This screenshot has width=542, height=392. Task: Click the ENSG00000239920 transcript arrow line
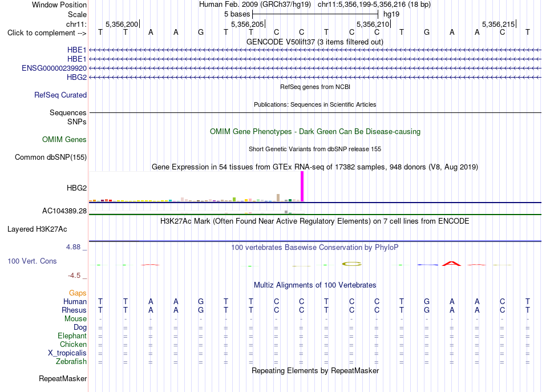[x=315, y=68]
